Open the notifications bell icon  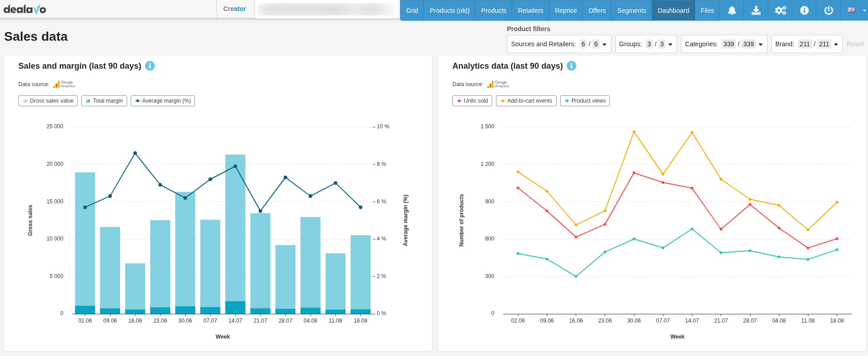click(732, 11)
